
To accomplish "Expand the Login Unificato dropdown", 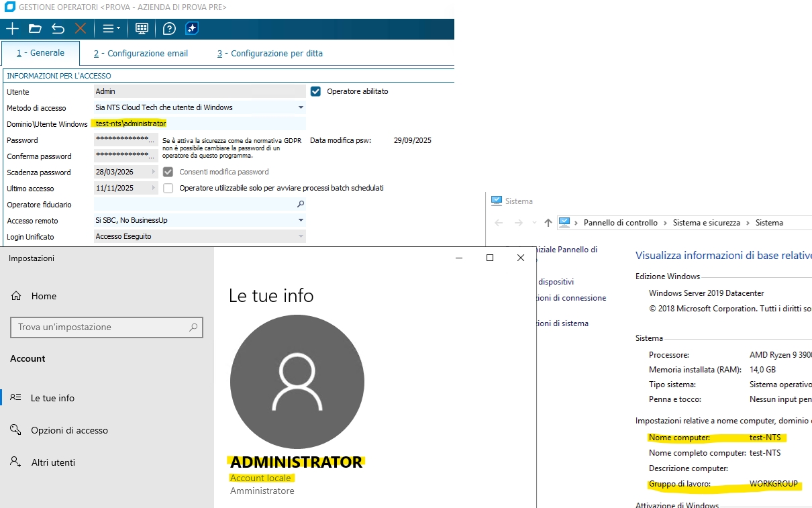I will (x=301, y=236).
